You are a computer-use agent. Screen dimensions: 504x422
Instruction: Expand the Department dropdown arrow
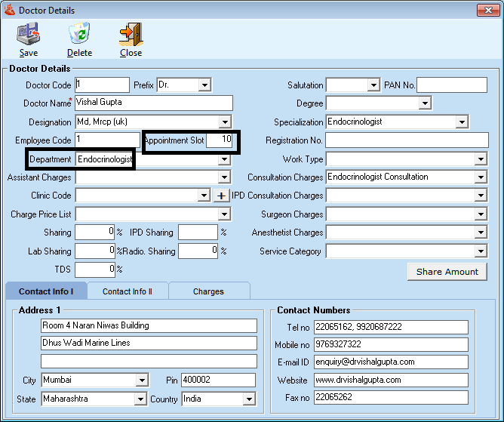[x=224, y=159]
